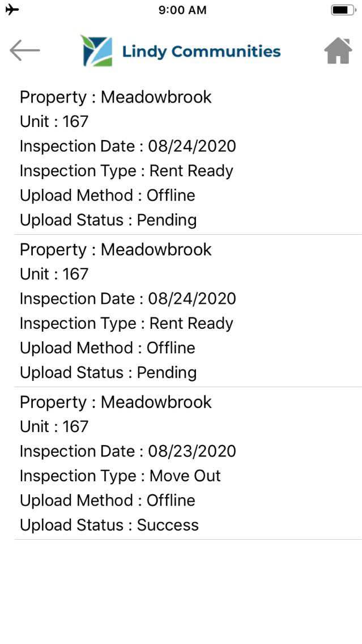
Task: Tap Upload Method Offline in Success entry
Action: (x=108, y=500)
